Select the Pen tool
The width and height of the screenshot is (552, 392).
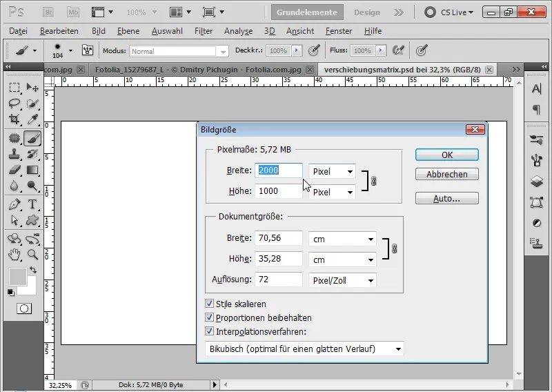point(14,204)
